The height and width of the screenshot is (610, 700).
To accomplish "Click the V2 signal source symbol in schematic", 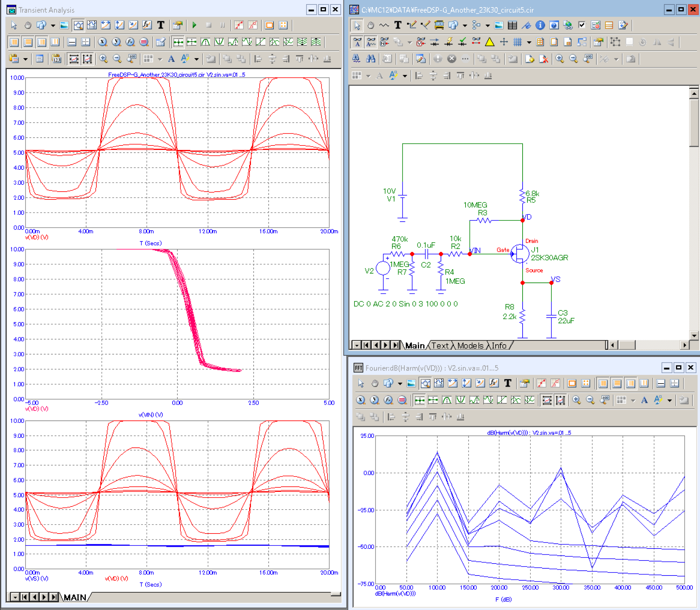I will click(383, 268).
